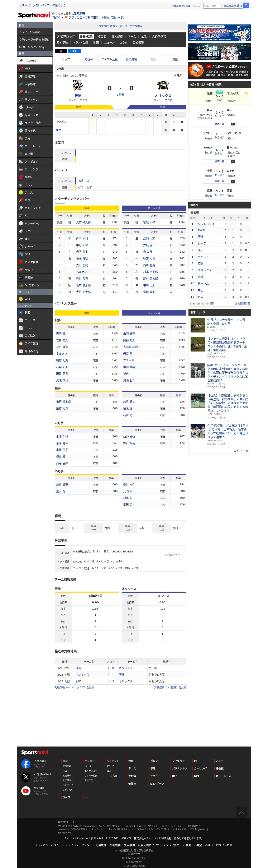
Task: Open footer X official account icon
Action: tap(26, 777)
